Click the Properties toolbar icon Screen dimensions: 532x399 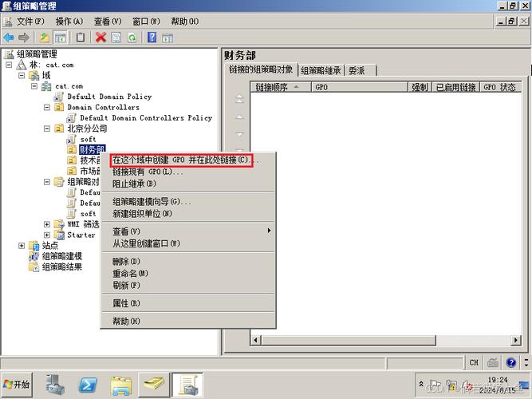click(x=116, y=38)
